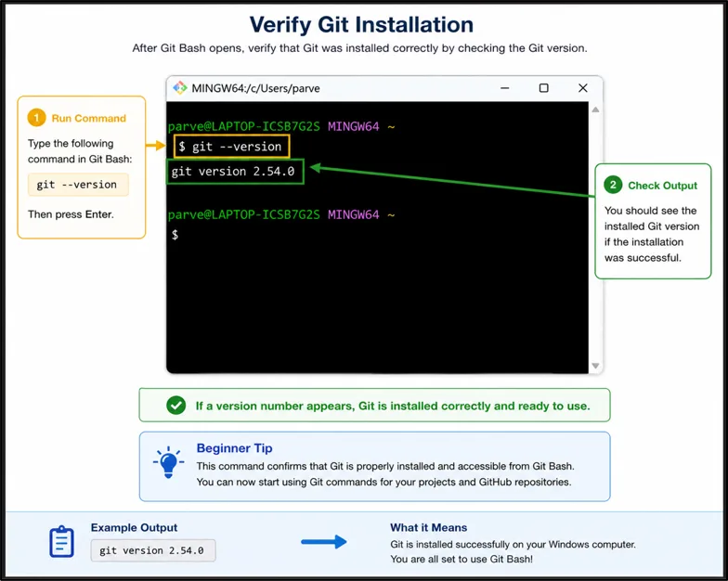Click the first parve@LAPTOP-ICSB7G2S prompt line
The width and height of the screenshot is (728, 581).
281,126
